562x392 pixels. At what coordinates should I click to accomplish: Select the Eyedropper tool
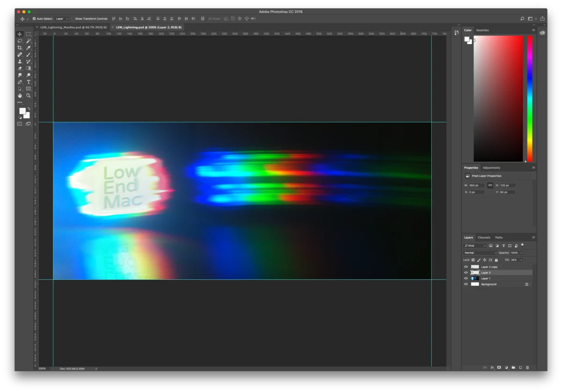pyautogui.click(x=29, y=48)
